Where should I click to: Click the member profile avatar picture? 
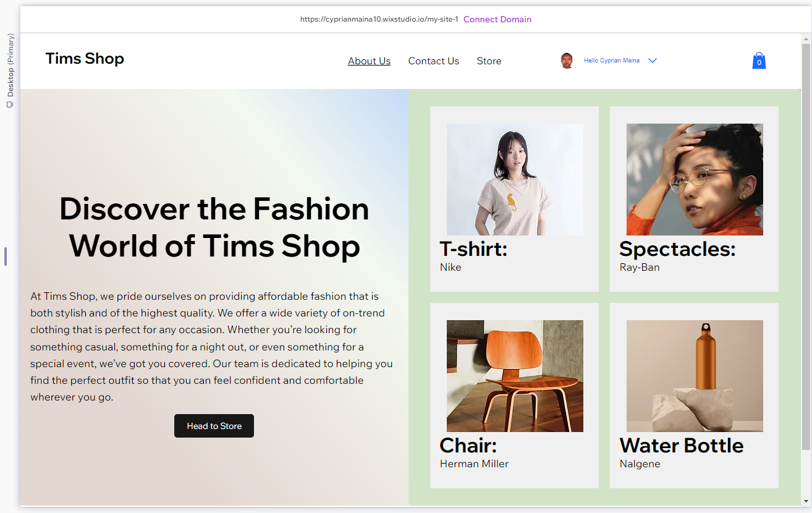pos(567,61)
